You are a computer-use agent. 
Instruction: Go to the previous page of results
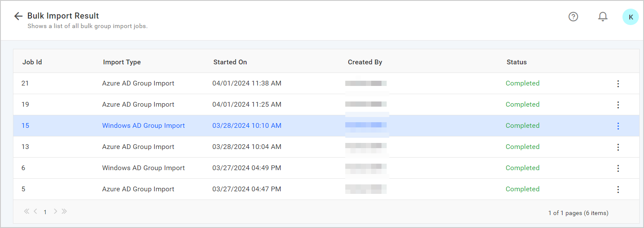point(35,212)
